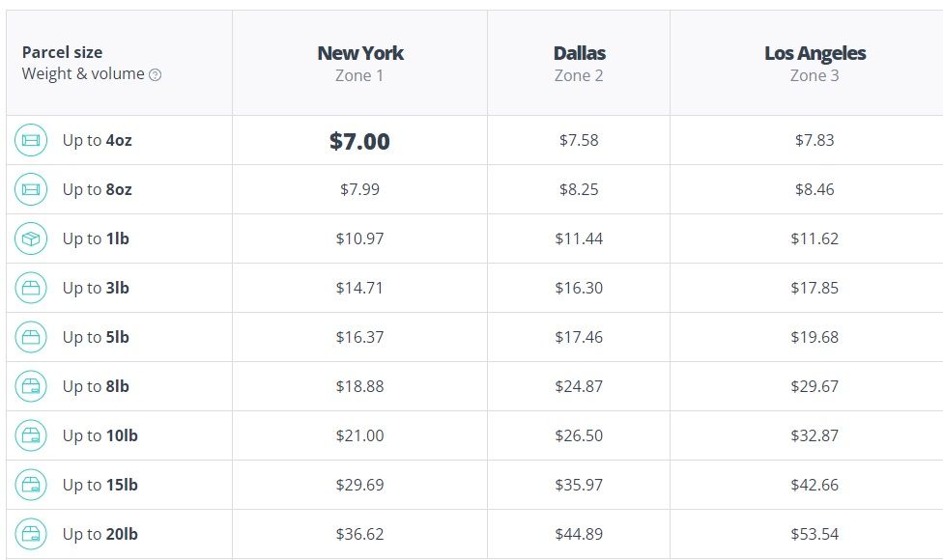Click the help icon beside Weight & volume
This screenshot has width=943, height=560.
click(x=156, y=75)
